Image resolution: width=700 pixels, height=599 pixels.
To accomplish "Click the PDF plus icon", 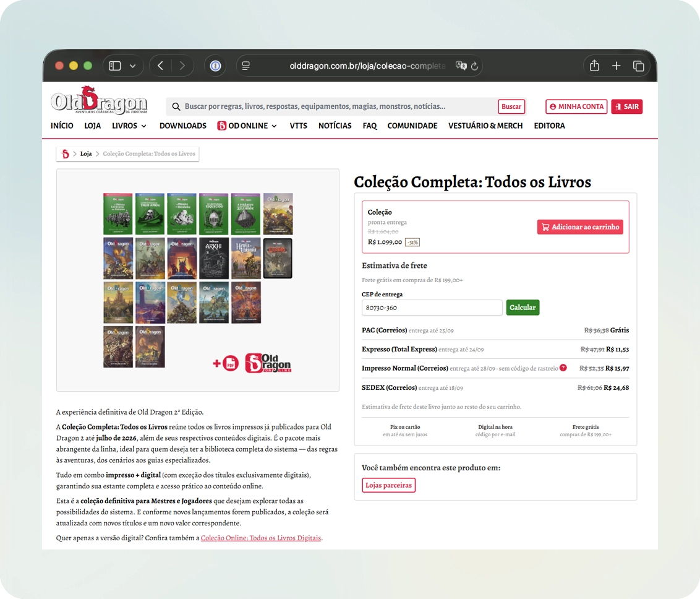I will 226,363.
